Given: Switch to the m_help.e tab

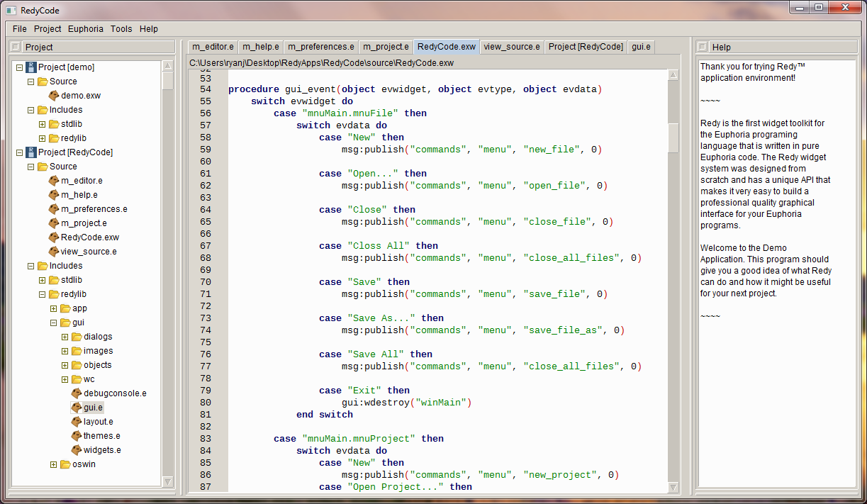Looking at the screenshot, I should (x=261, y=47).
